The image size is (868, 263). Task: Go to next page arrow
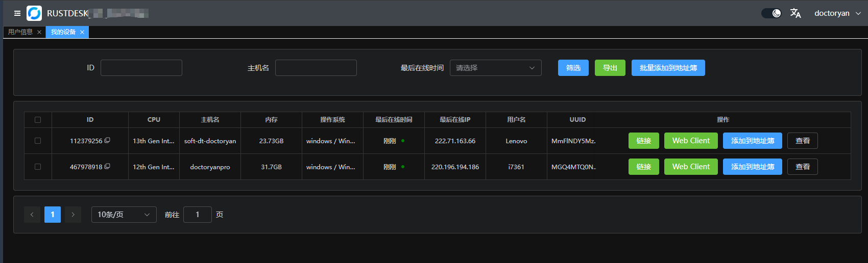point(73,215)
